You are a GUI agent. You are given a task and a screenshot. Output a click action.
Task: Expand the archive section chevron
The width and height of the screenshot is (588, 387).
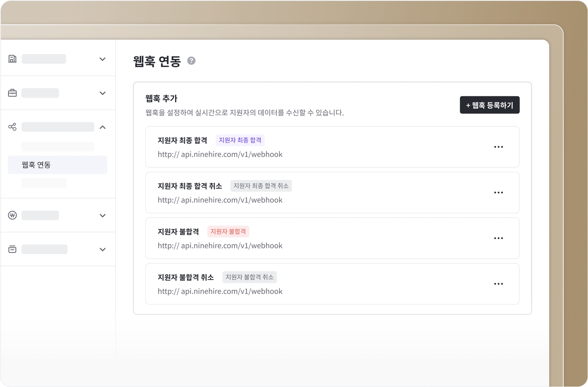coord(103,250)
